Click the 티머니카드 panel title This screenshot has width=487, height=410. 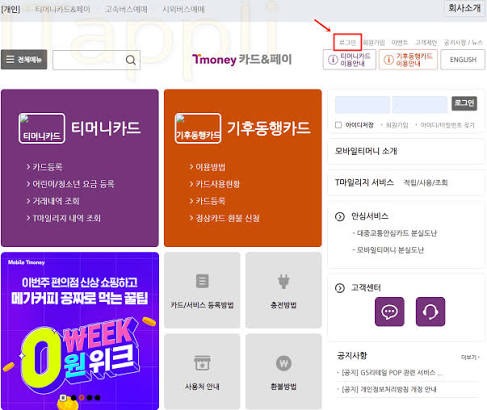(106, 128)
